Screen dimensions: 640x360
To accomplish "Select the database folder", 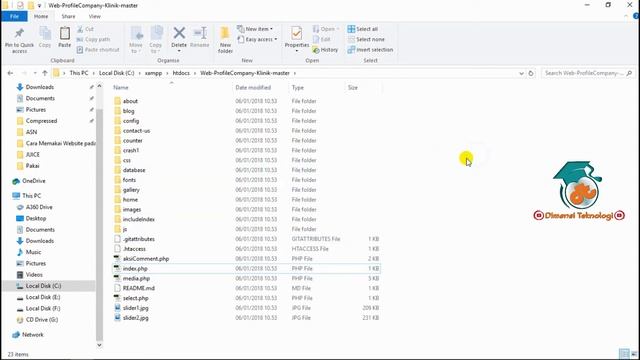I will tap(134, 170).
